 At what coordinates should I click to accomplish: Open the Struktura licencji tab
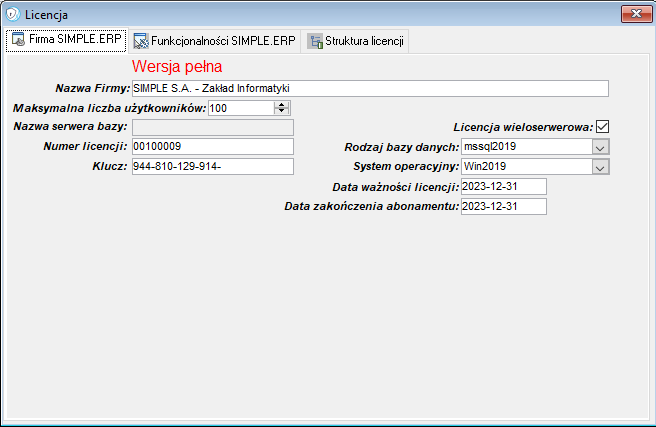(x=355, y=41)
